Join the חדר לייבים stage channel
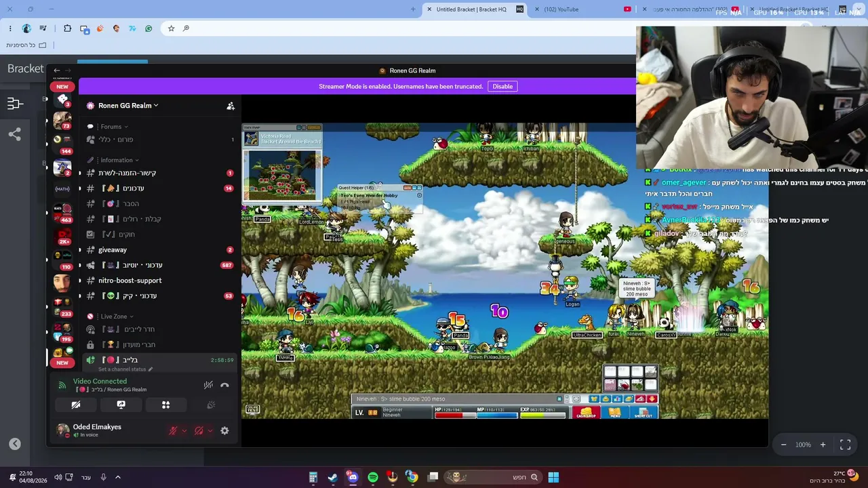 click(159, 329)
